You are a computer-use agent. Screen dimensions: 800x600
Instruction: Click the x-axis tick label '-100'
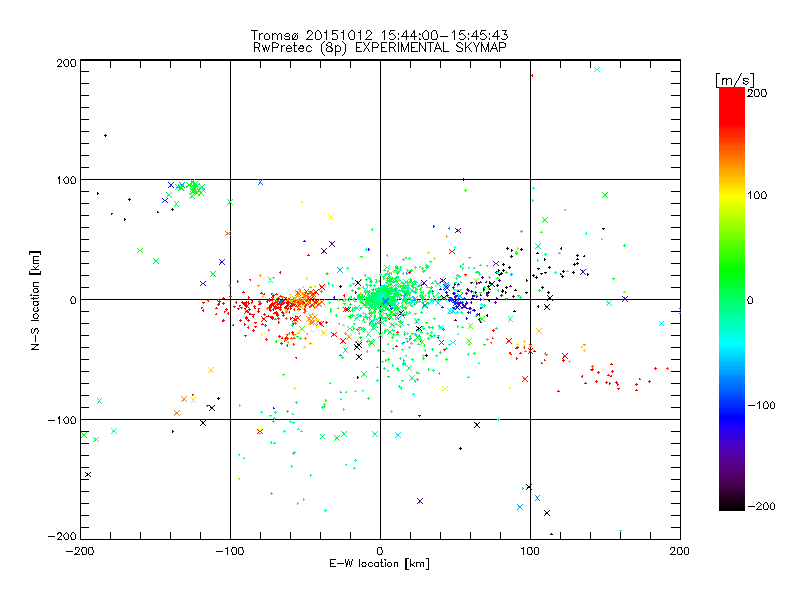[x=230, y=551]
